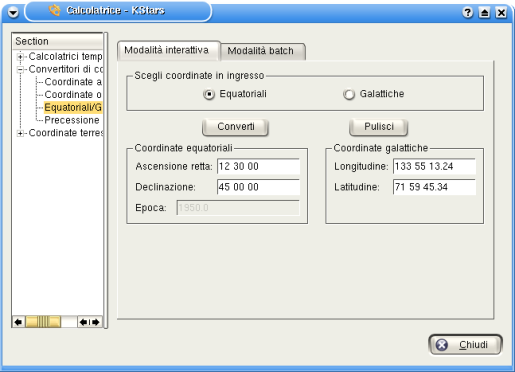This screenshot has height=372, width=515.
Task: Click the question mark help icon
Action: [468, 13]
